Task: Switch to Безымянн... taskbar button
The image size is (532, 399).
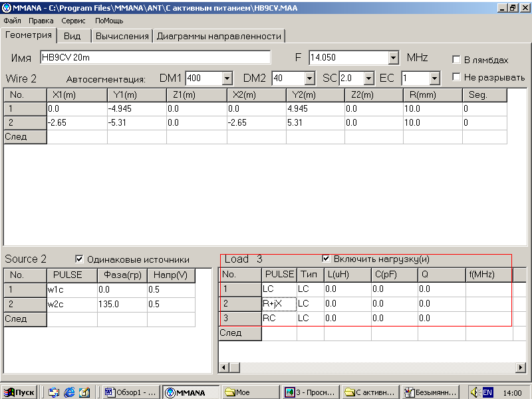Action: click(x=430, y=392)
